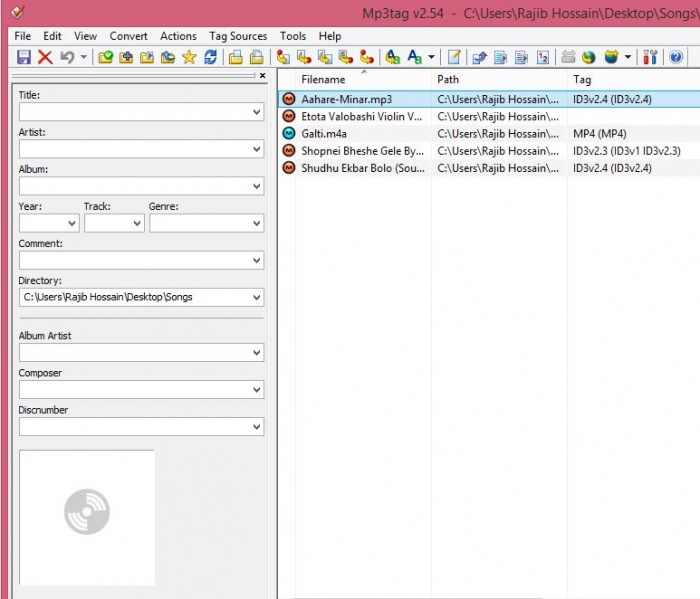This screenshot has width=700, height=599.
Task: Open the Tools menu
Action: point(293,36)
